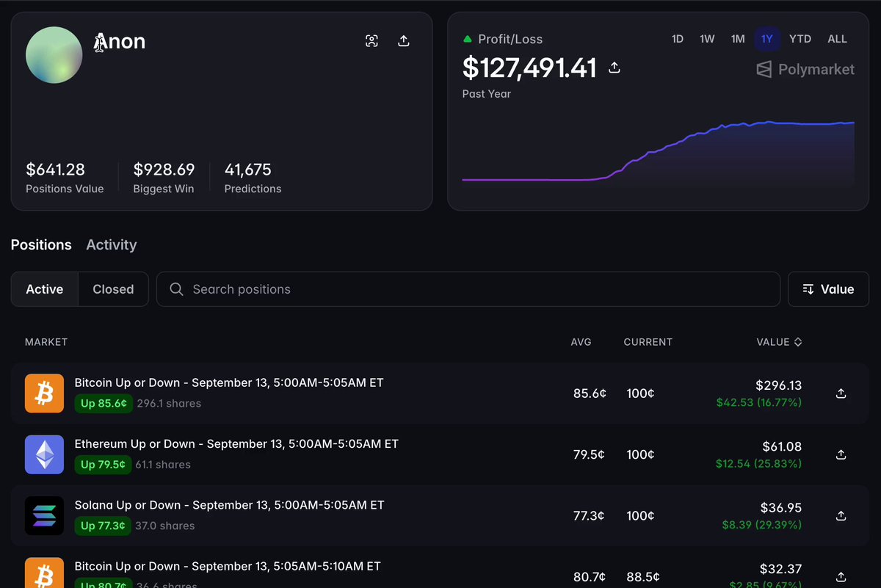Show Active positions

45,289
